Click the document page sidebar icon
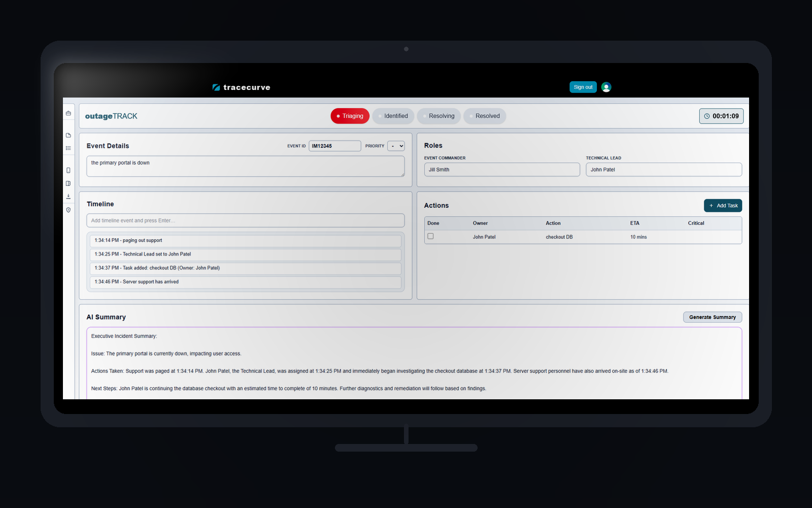Viewport: 812px width, 508px height. [69, 136]
